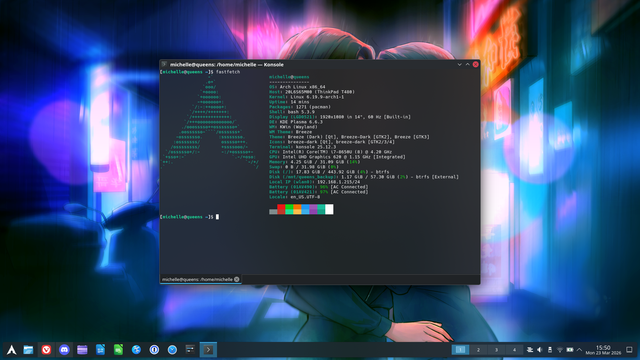
Task: Click the 'Kernel: Linux 6.19.9-arch1-1' line
Action: [x=307, y=97]
